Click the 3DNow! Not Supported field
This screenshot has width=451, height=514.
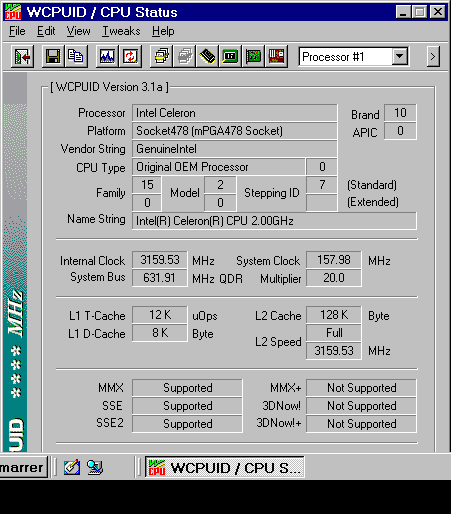tap(361, 406)
